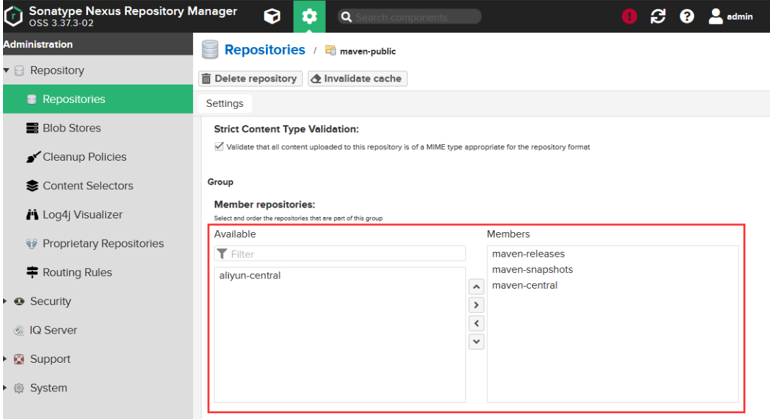Viewport: 770px width, 419px height.
Task: Open the Administration gear icon
Action: 309,16
